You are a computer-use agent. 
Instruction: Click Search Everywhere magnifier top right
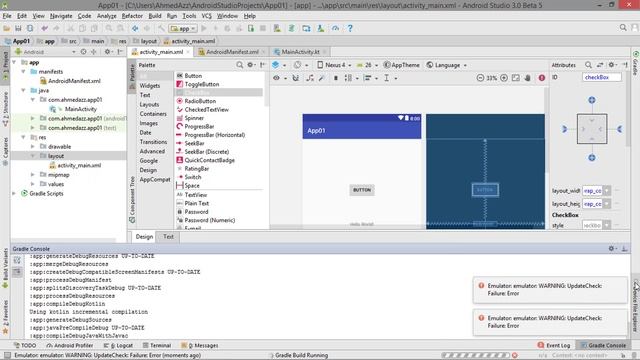[623, 28]
